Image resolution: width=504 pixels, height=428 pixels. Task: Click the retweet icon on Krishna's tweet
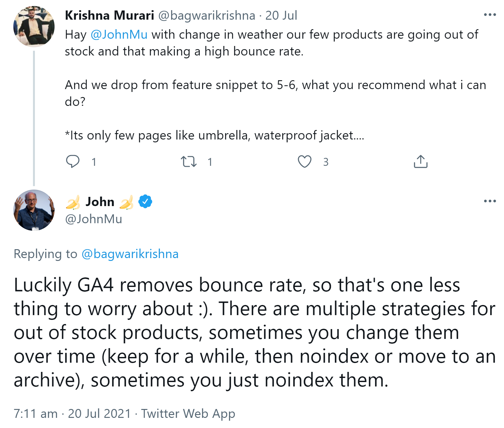(x=189, y=161)
